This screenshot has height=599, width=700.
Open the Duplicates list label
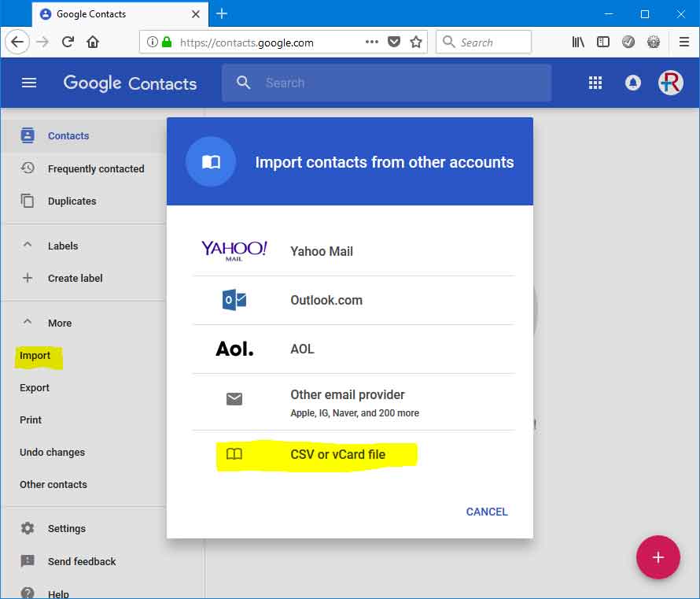coord(72,201)
